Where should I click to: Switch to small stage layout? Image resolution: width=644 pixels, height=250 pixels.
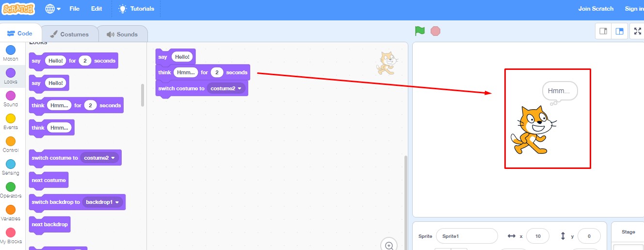tap(603, 32)
